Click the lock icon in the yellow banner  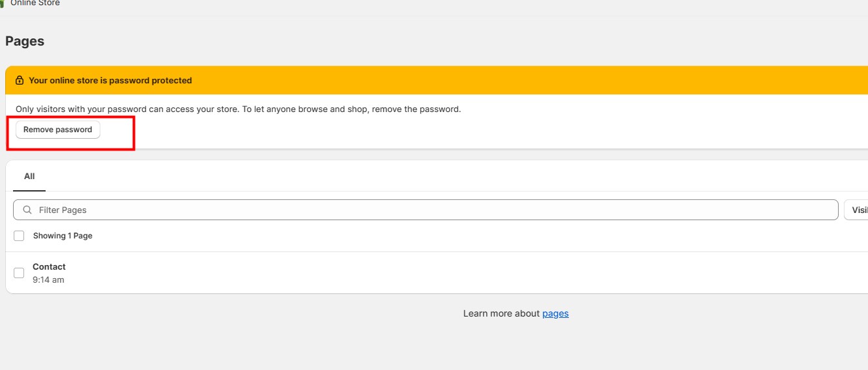(20, 81)
